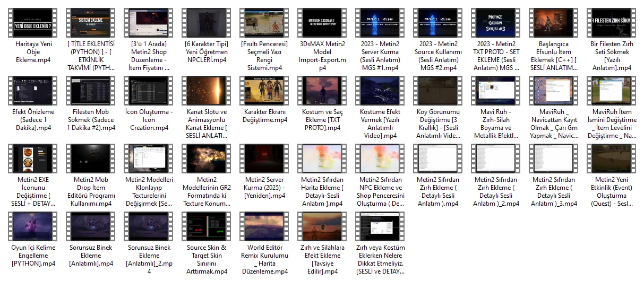This screenshot has height=307, width=644.
Task: Click the İcon Oluşturma - Icon Creation.mp4 file
Action: (149, 90)
